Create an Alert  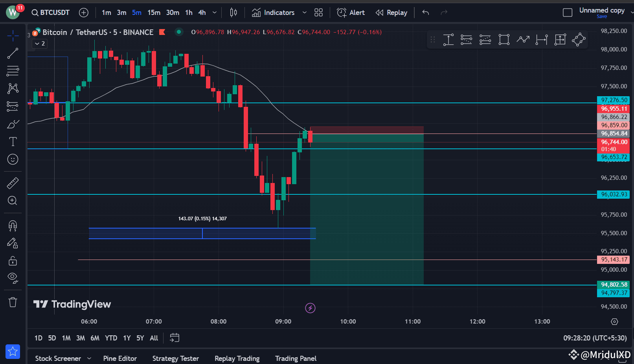[x=351, y=13]
